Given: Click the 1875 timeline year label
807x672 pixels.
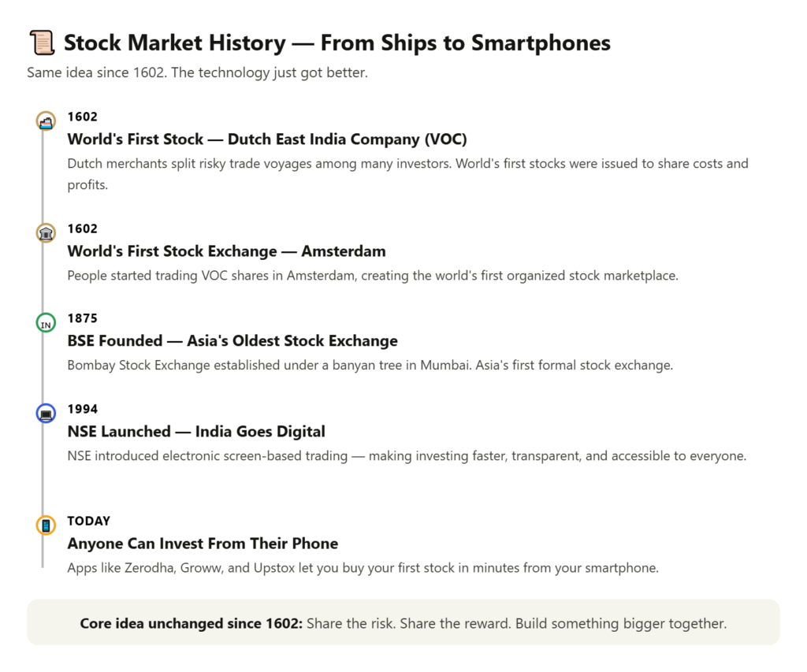Looking at the screenshot, I should click(82, 318).
